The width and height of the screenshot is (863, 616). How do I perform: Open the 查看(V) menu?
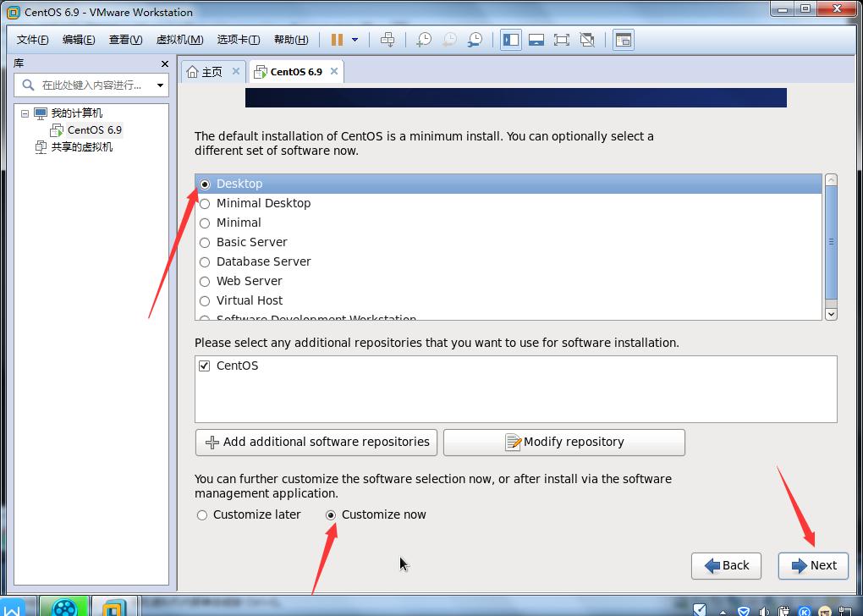click(125, 40)
